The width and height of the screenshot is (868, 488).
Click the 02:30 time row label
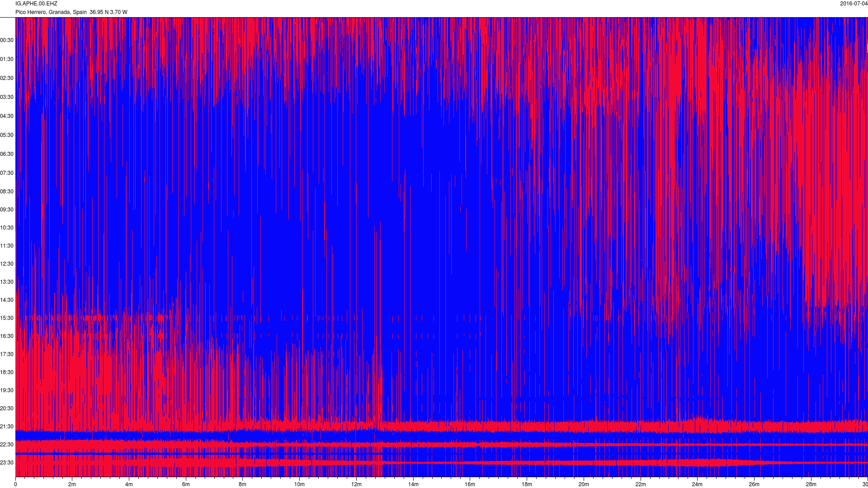click(x=7, y=78)
